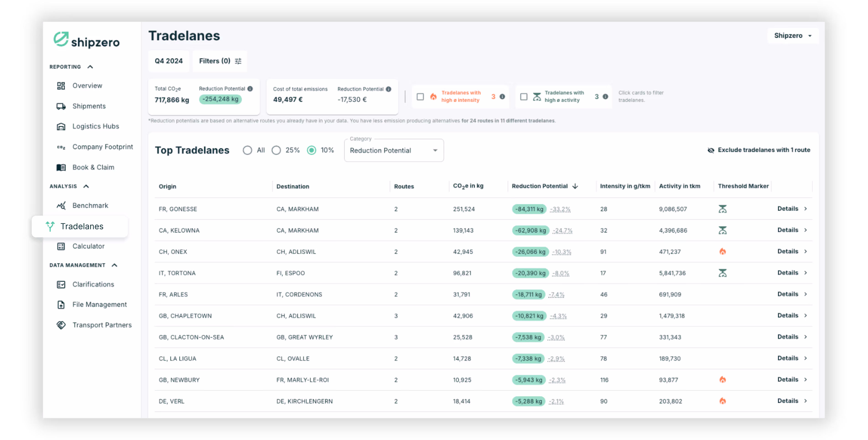Open Shipments in the sidebar

pos(89,106)
